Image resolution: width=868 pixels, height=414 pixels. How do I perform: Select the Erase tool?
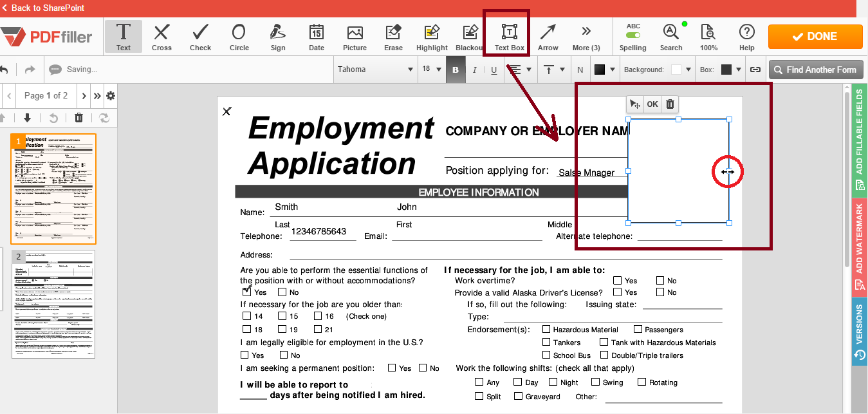pos(393,37)
